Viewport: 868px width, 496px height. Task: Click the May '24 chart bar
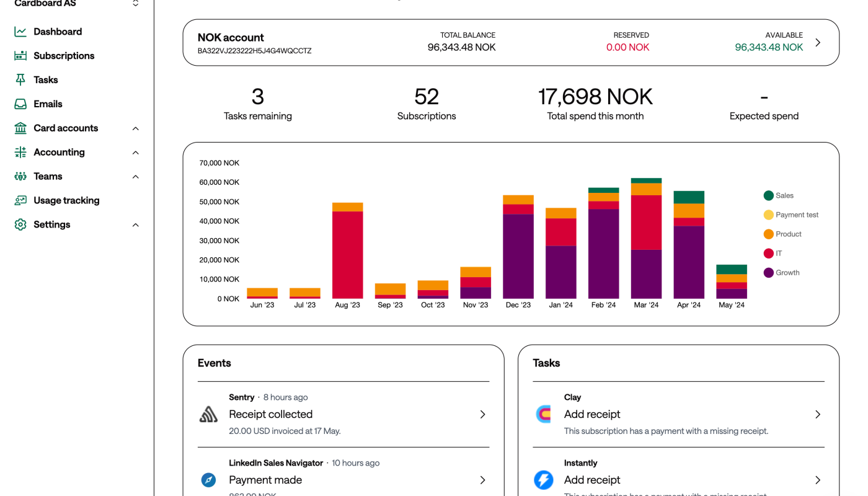pyautogui.click(x=732, y=281)
